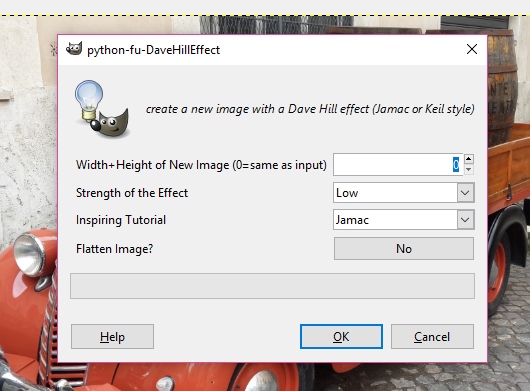Image resolution: width=530 pixels, height=391 pixels.
Task: Open the Strength of the Effect dropdown
Action: [x=404, y=193]
